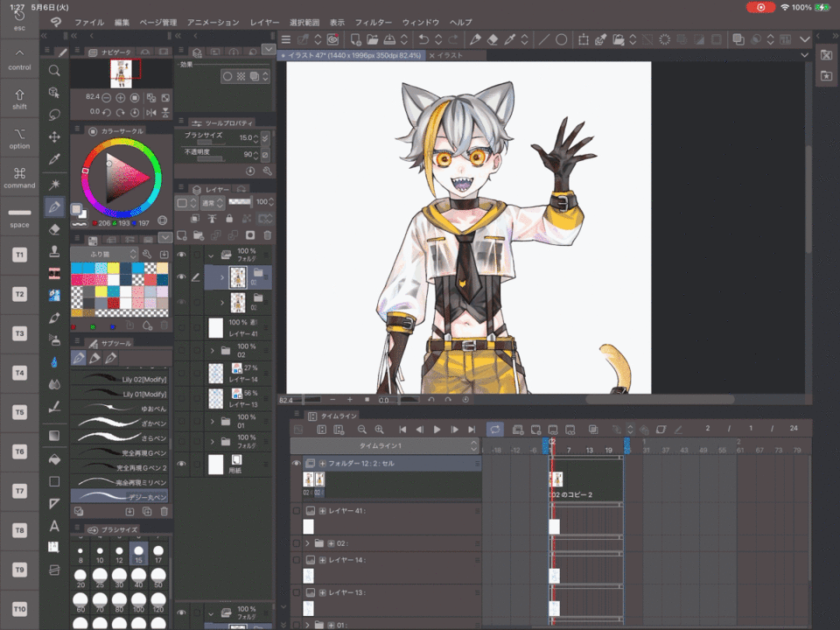The image size is (840, 630).
Task: Open the アニメーション menu
Action: pyautogui.click(x=213, y=22)
